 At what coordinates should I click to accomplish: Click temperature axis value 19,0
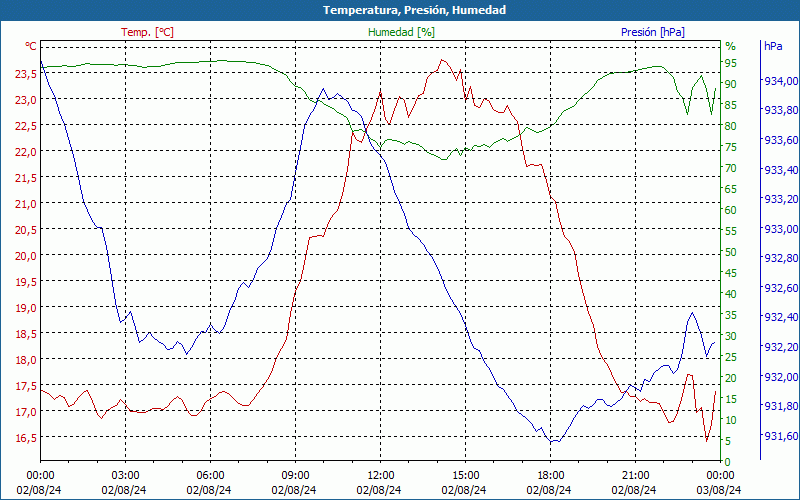pos(26,308)
